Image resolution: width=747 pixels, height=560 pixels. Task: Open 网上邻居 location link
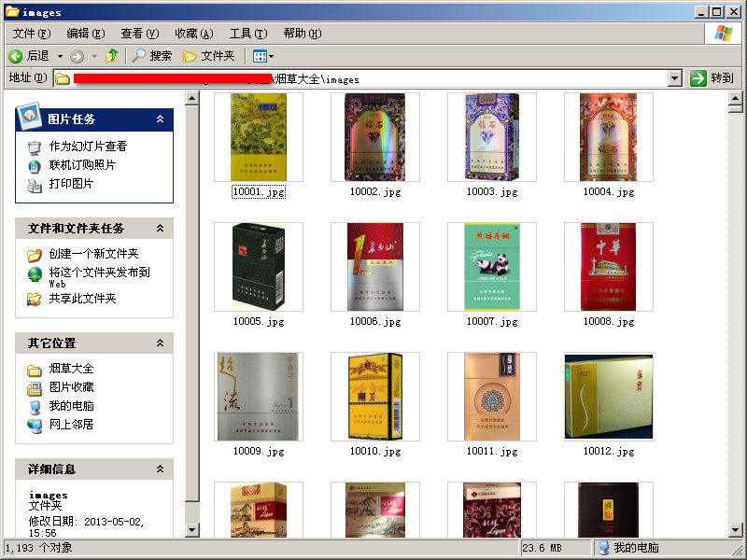[x=72, y=425]
